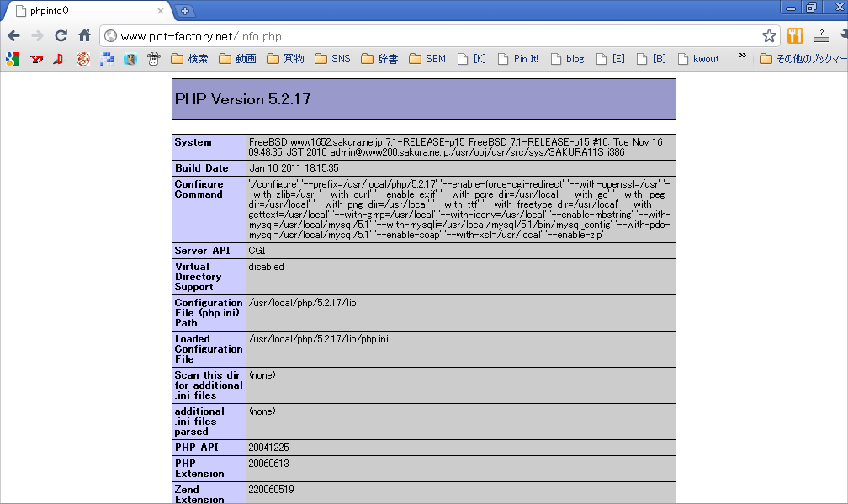Screen dimensions: 848x504
Task: Click the PHP API value 20041225
Action: click(269, 448)
